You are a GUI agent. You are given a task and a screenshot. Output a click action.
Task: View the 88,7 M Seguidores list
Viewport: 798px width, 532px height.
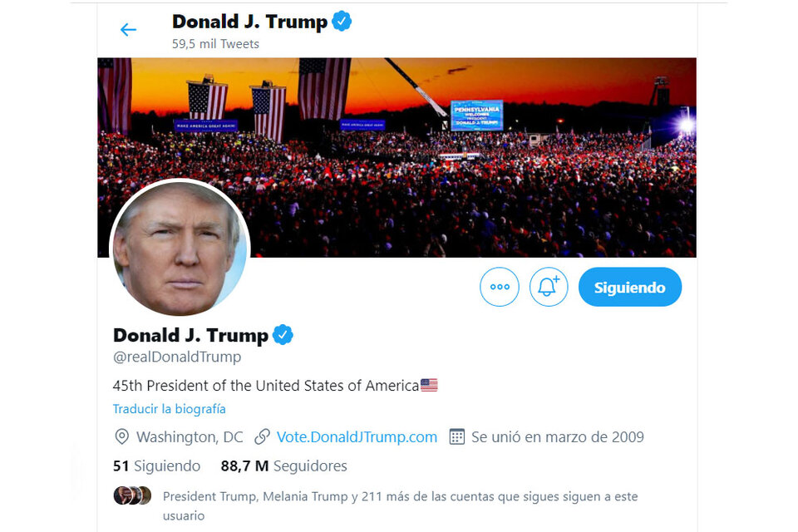tap(284, 465)
